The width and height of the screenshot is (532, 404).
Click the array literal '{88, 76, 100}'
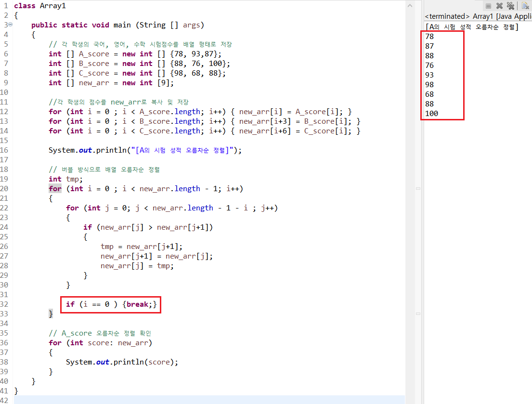(198, 64)
